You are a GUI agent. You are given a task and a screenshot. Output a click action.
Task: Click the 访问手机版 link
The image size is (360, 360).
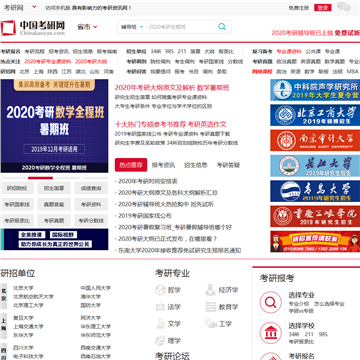click(x=57, y=8)
